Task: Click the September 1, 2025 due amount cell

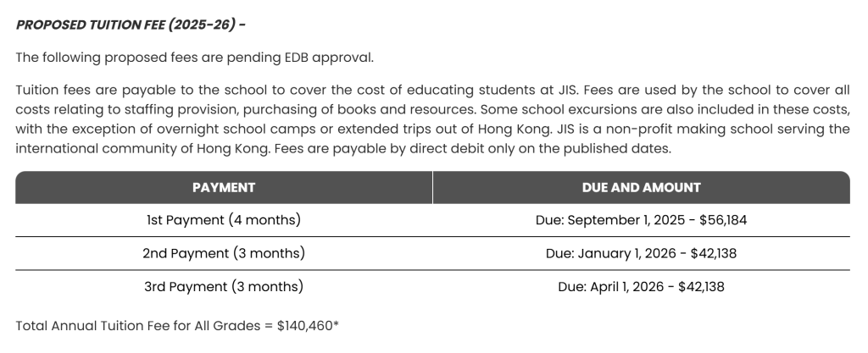Action: click(x=641, y=220)
